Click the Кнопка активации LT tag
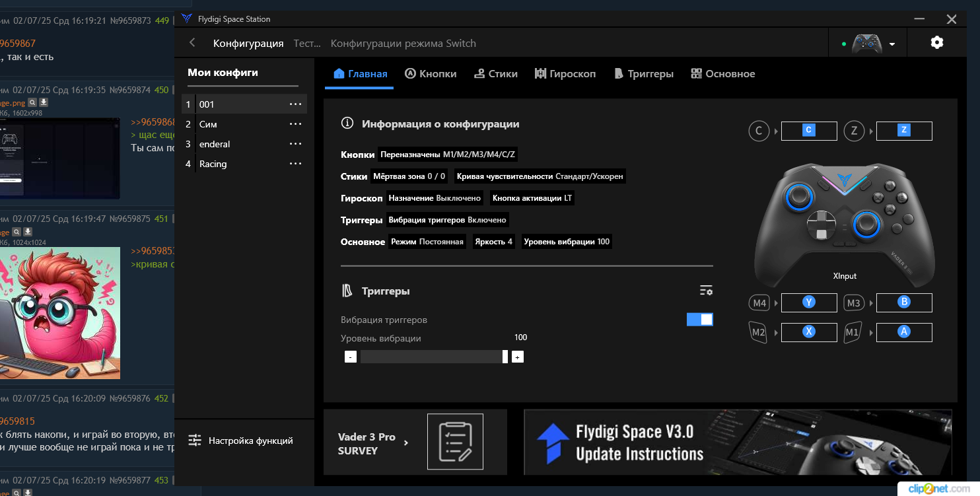The image size is (980, 496). 532,198
